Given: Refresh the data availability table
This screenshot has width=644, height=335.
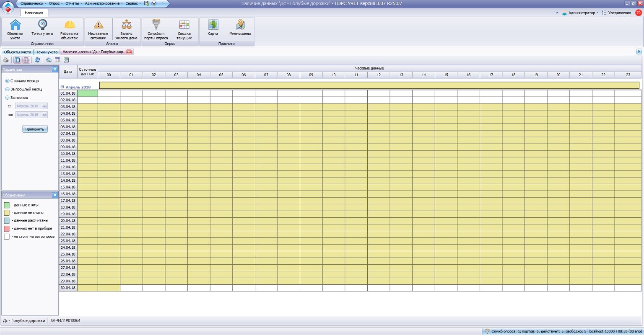Looking at the screenshot, I should point(37,60).
